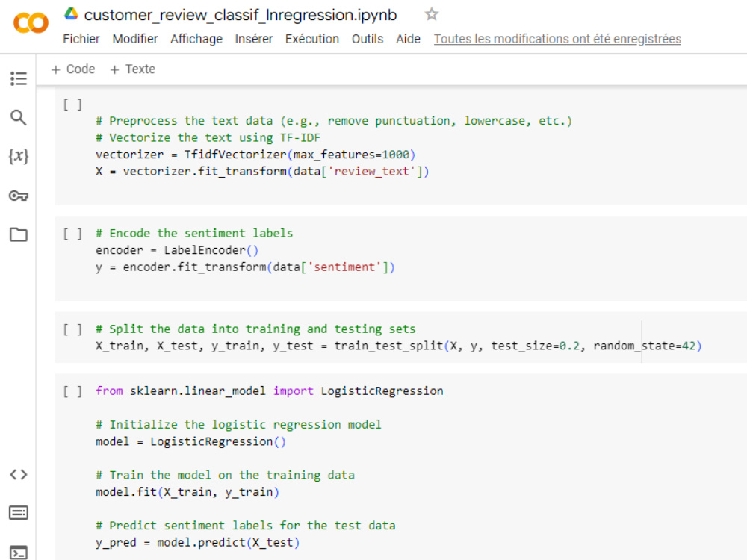The image size is (747, 560).
Task: Click the comment '# Preprocess the text data'
Action: tap(333, 121)
